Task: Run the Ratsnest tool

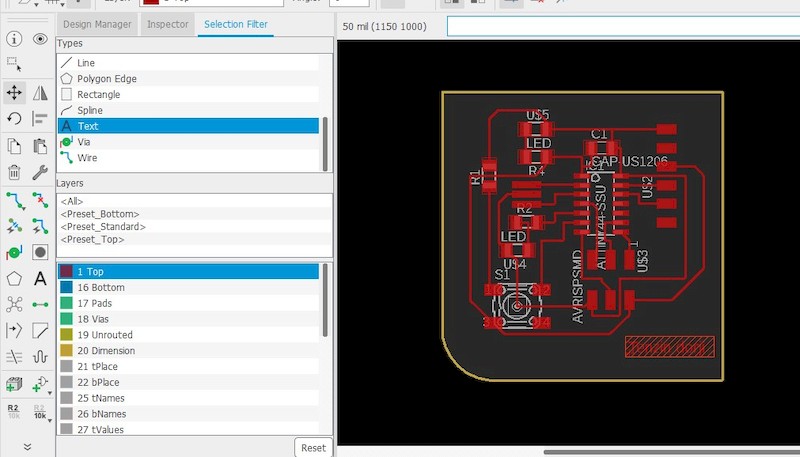Action: pyautogui.click(x=14, y=304)
